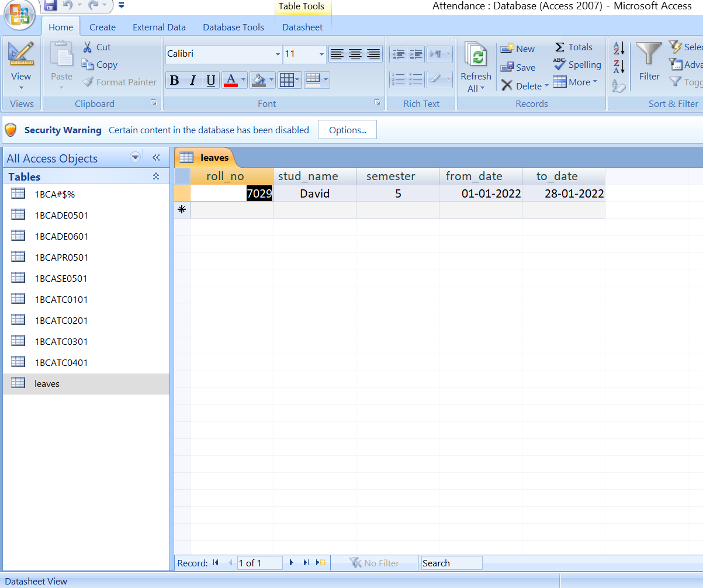
Task: Click the to_date cell 28-01-2022
Action: pos(563,193)
